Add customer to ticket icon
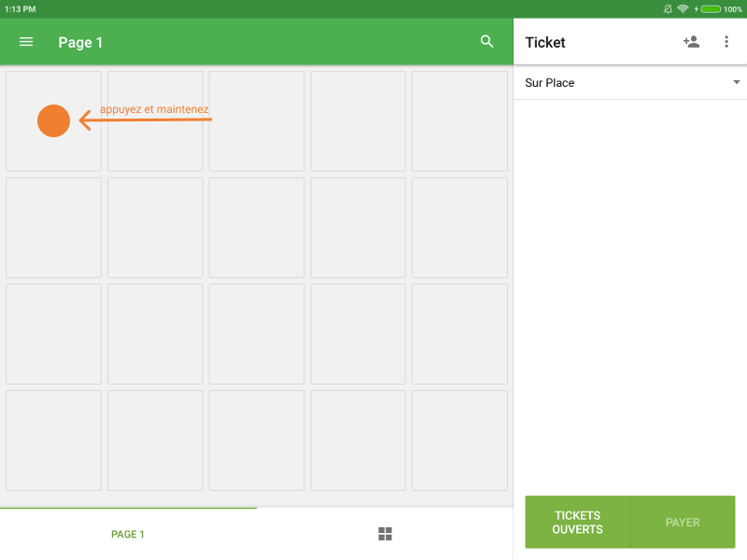 click(691, 42)
